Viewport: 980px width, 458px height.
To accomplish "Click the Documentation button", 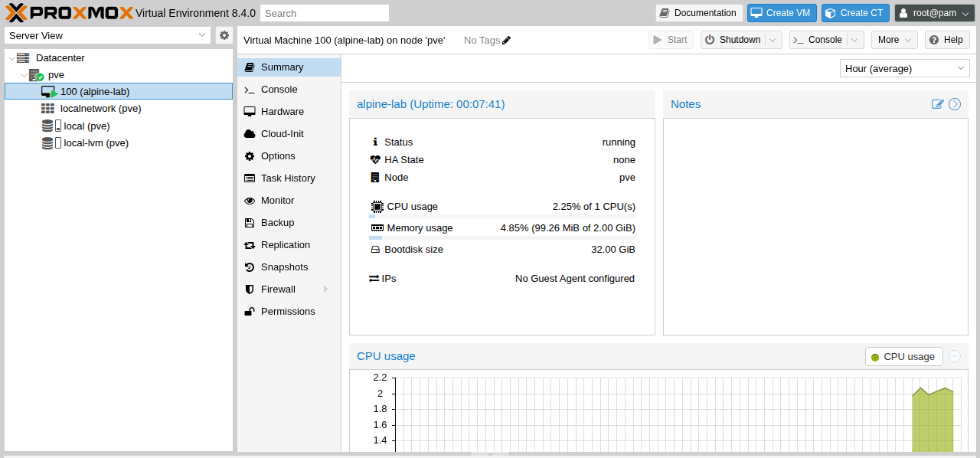I will tap(699, 13).
